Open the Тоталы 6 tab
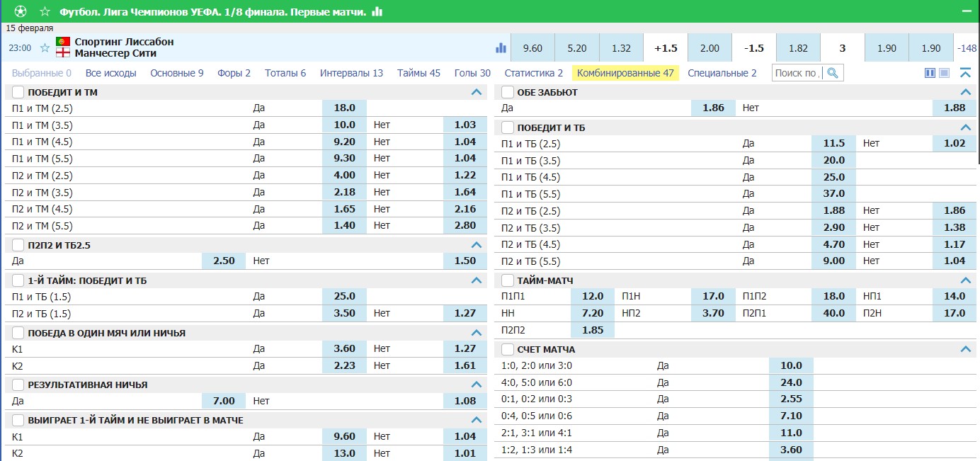The width and height of the screenshot is (980, 461). pos(285,73)
